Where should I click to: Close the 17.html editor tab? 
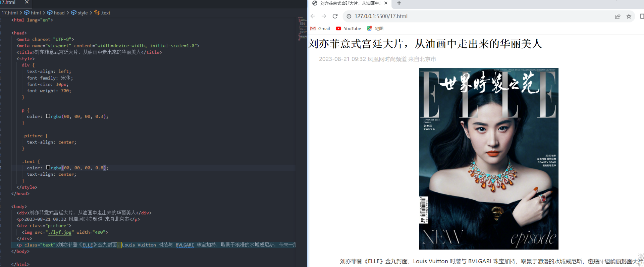click(x=27, y=2)
